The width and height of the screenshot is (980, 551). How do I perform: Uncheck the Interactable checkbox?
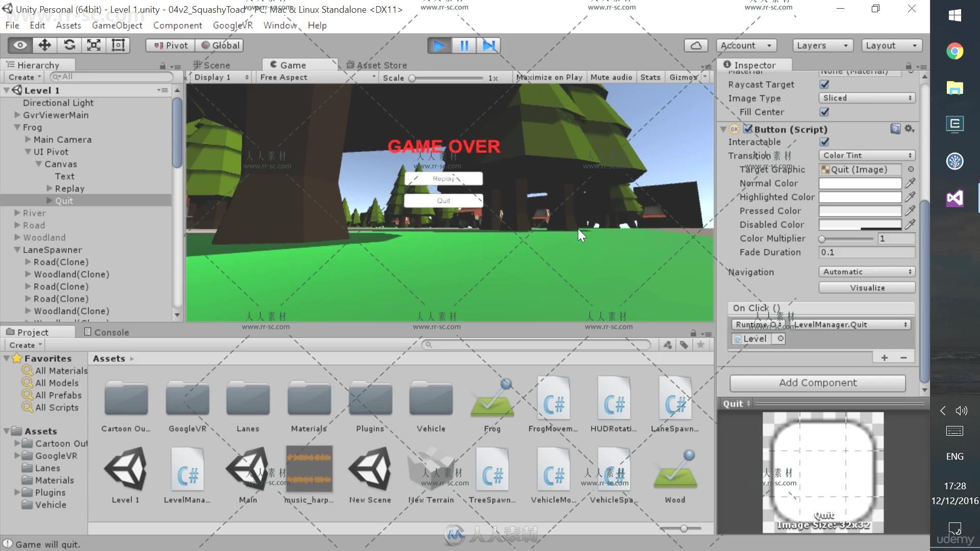pyautogui.click(x=824, y=142)
